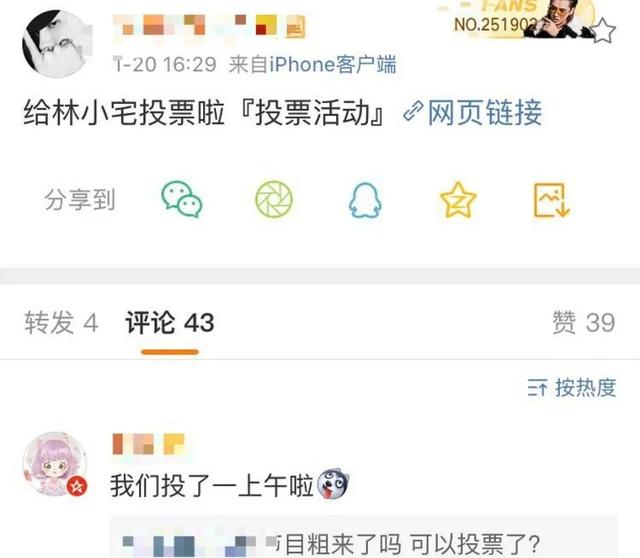Select the 评论 43 tab
This screenshot has height=558, width=640.
tap(169, 322)
